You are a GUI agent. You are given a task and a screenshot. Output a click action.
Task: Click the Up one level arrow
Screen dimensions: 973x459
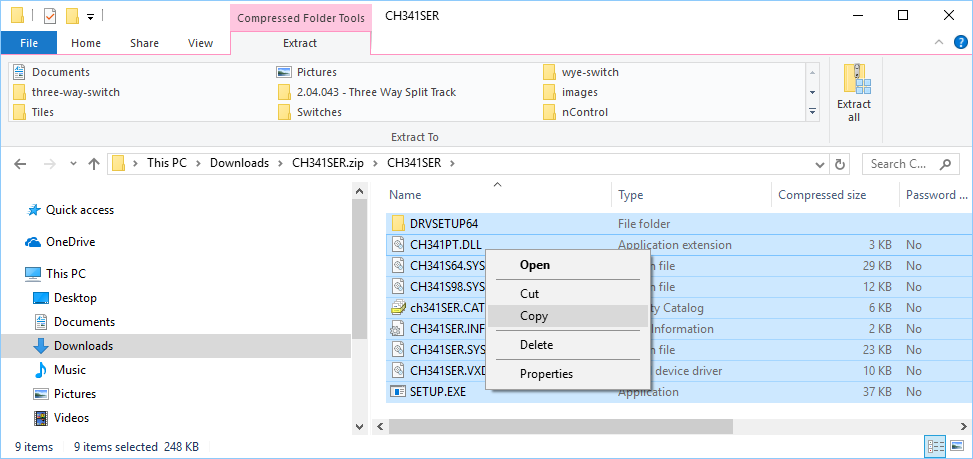tap(94, 164)
